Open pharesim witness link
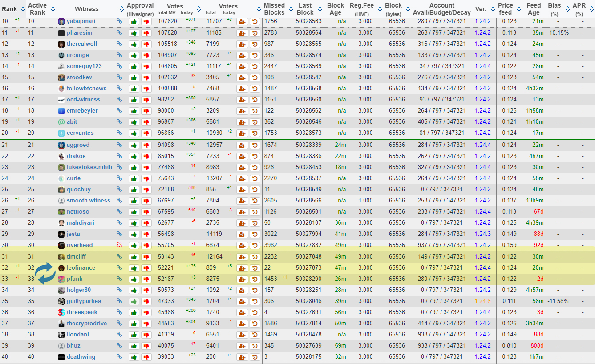The image size is (595, 364). pos(80,33)
